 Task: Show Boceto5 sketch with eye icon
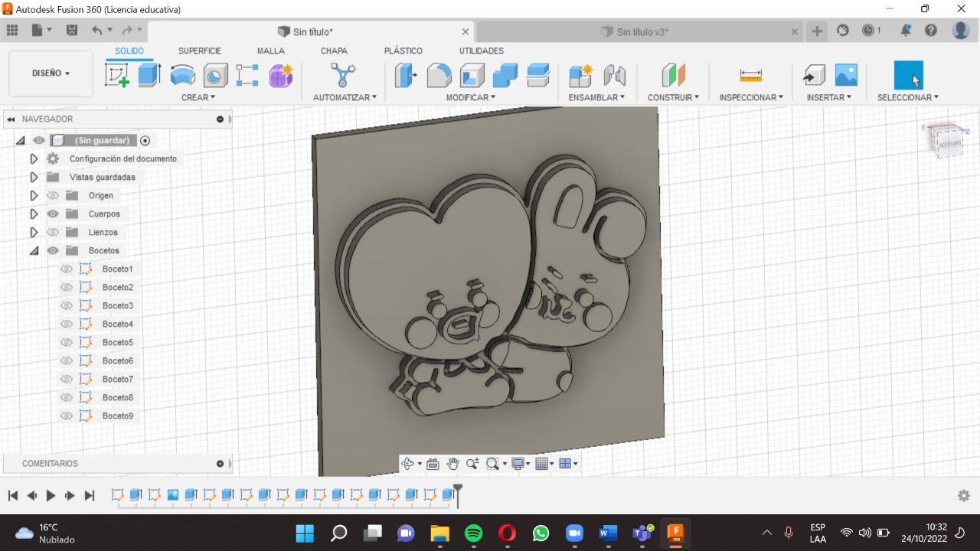click(x=67, y=343)
